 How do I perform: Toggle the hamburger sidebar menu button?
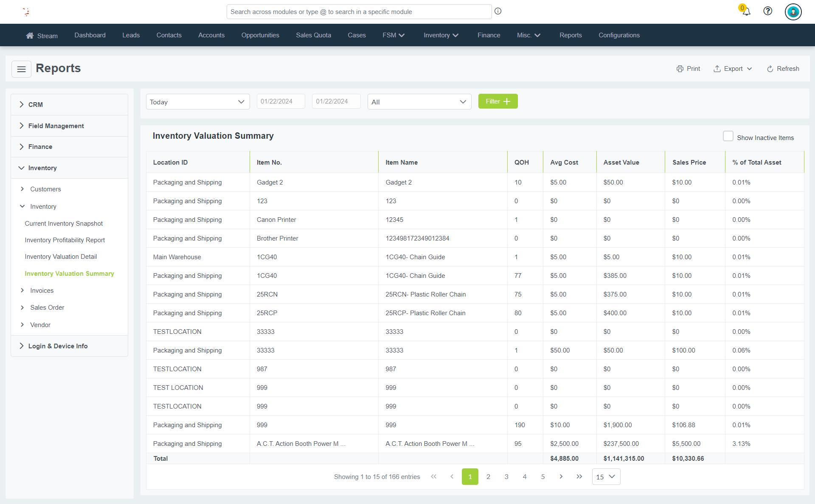coord(21,69)
